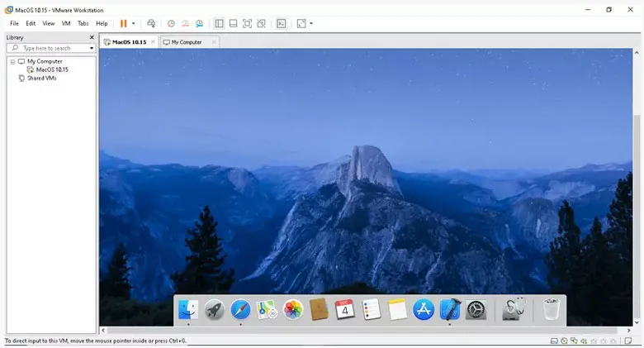Enter full screen mode
The height and width of the screenshot is (348, 644).
(x=247, y=23)
